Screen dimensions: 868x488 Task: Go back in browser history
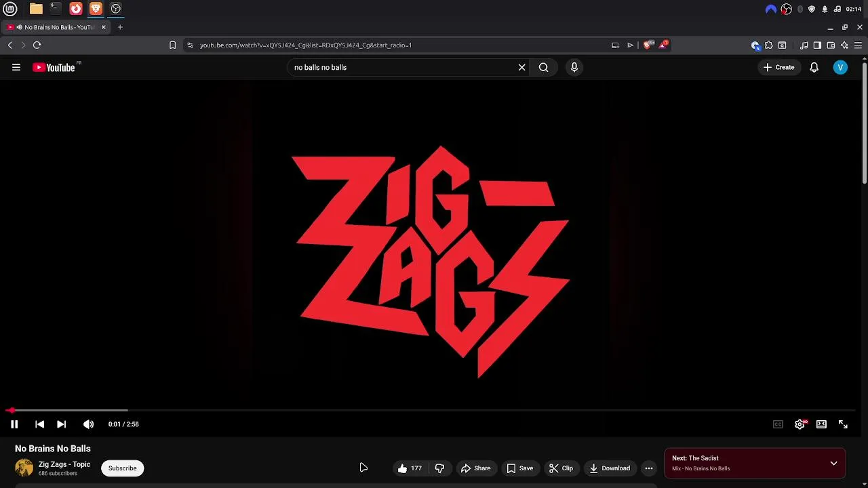click(x=9, y=45)
